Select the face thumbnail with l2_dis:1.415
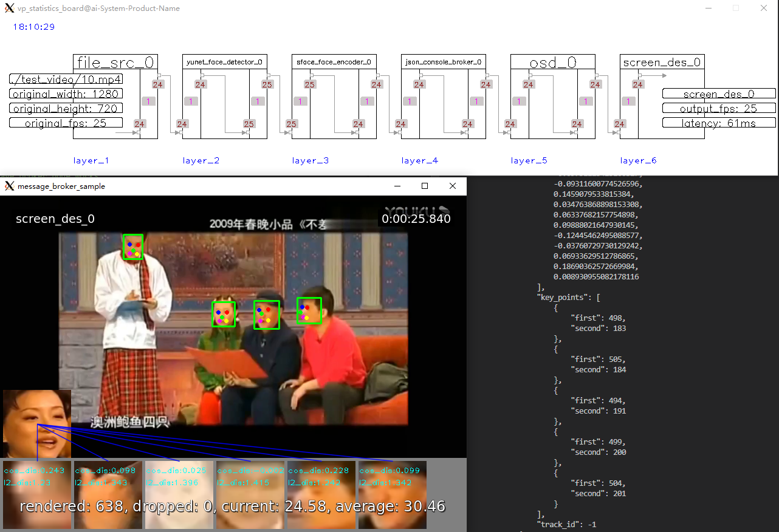Screen dimensions: 779x532 tap(250, 495)
